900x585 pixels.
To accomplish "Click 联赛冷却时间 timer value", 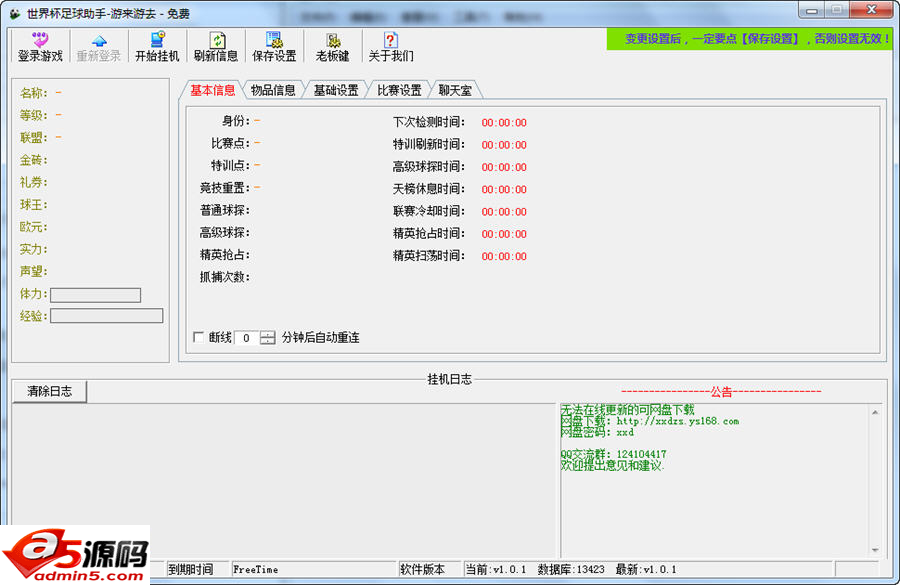I will coord(504,212).
